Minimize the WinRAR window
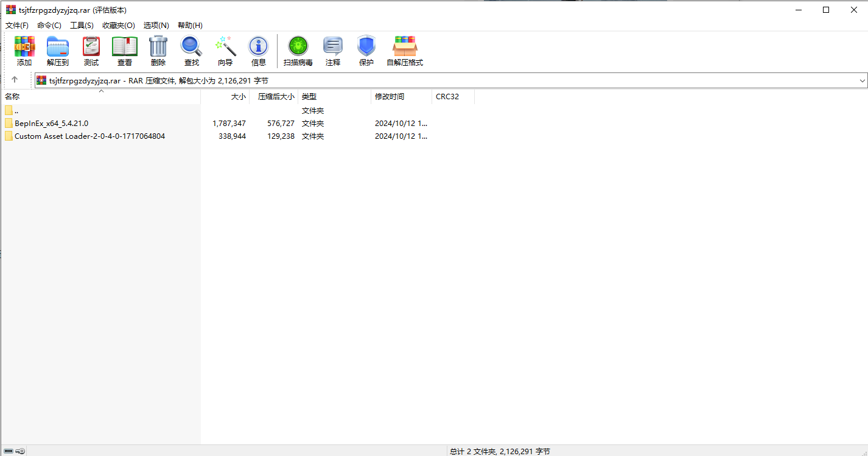The height and width of the screenshot is (456, 868). [x=798, y=10]
